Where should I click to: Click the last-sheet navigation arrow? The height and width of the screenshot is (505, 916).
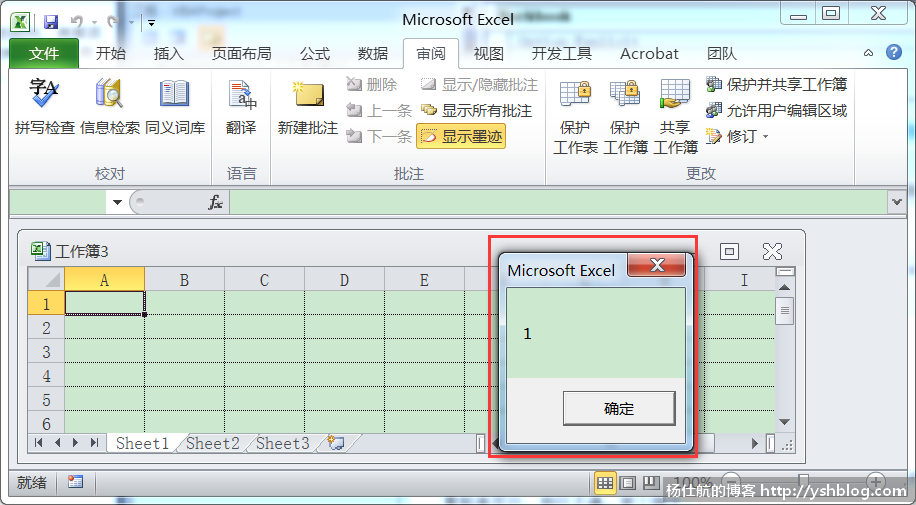tap(94, 443)
